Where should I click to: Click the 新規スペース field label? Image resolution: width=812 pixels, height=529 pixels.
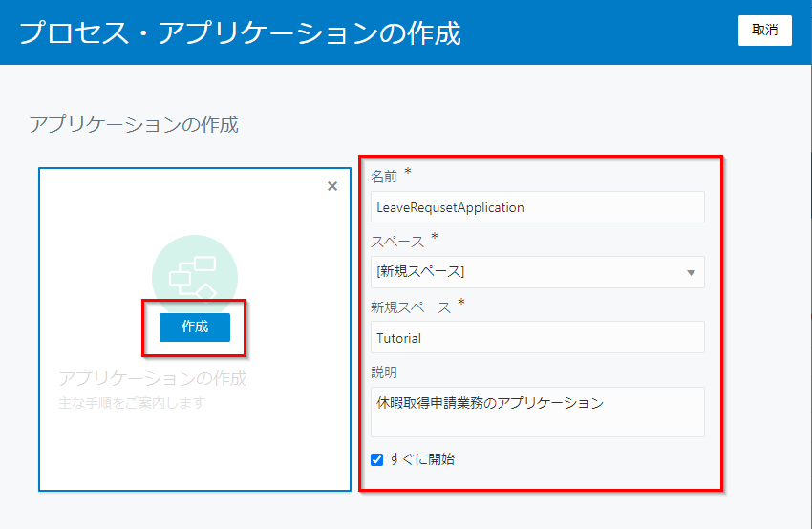410,307
